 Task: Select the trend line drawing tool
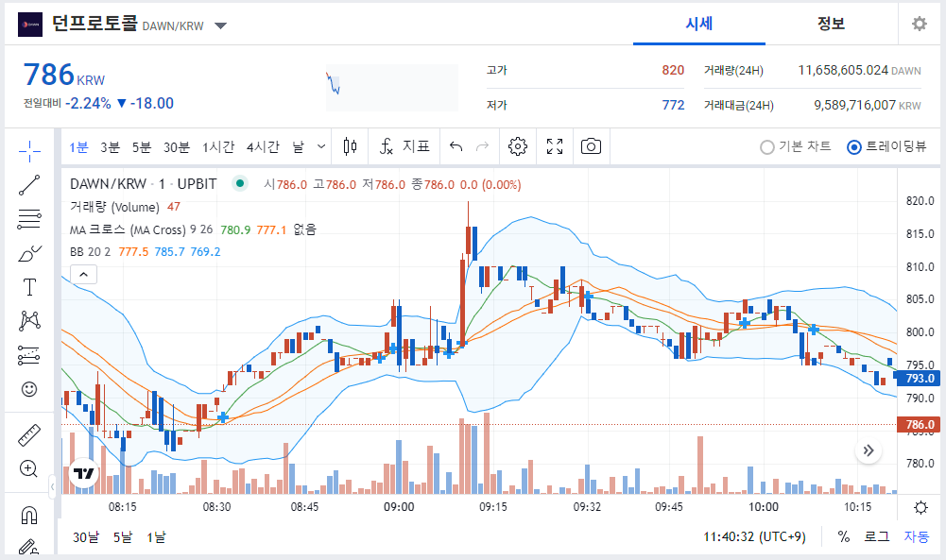[29, 185]
